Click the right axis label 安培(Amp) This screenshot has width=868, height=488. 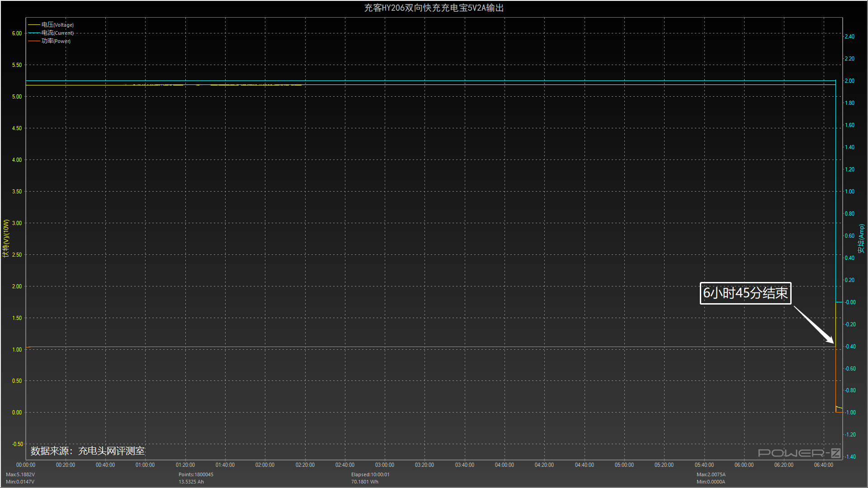click(x=861, y=238)
